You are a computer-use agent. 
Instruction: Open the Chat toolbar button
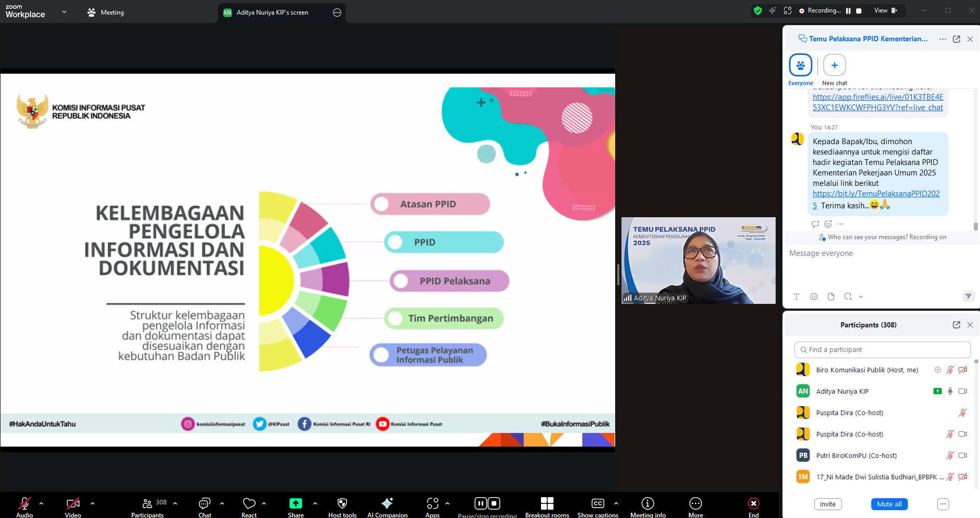(204, 507)
